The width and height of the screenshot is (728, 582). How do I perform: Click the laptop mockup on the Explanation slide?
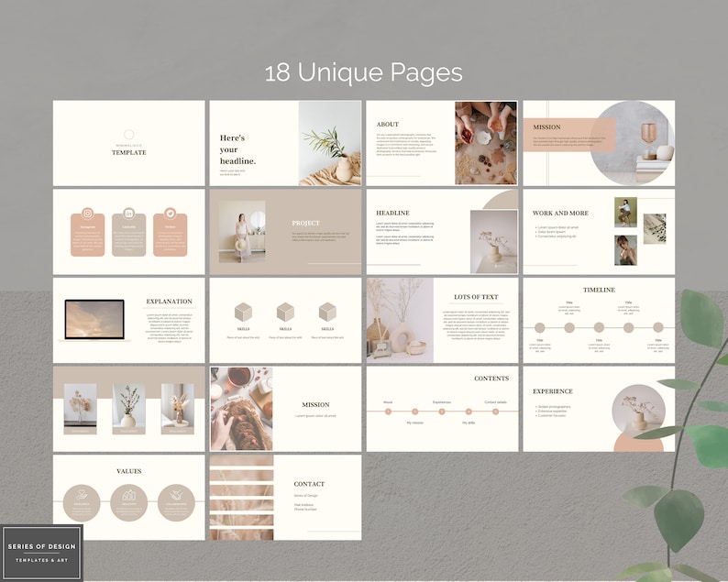[94, 320]
